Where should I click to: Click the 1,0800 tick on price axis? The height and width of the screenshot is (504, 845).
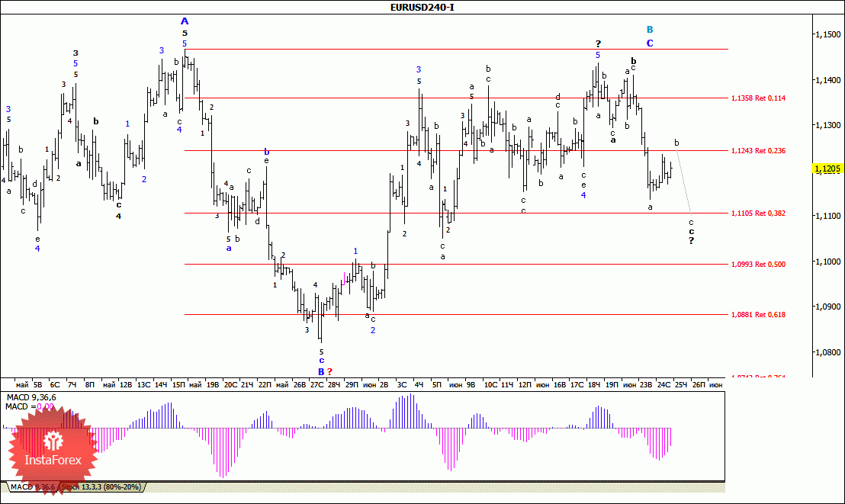tap(827, 353)
